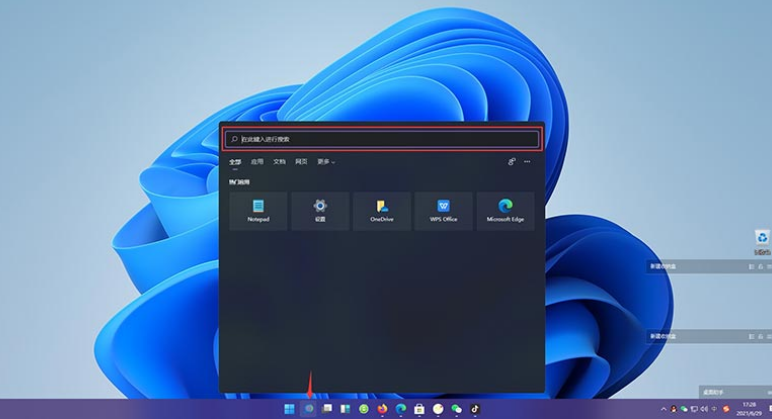
Task: Open the three-dot search options menu
Action: pos(527,161)
